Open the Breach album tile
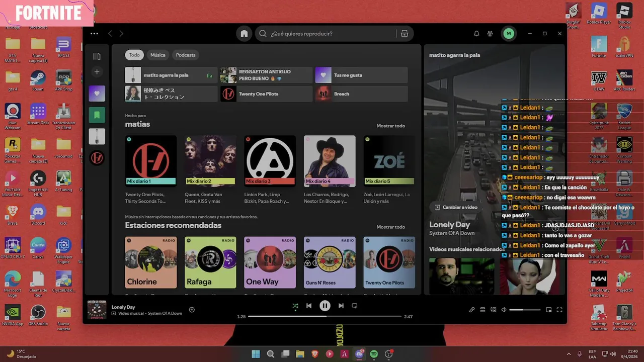Image resolution: width=644 pixels, height=362 pixels. tap(361, 94)
